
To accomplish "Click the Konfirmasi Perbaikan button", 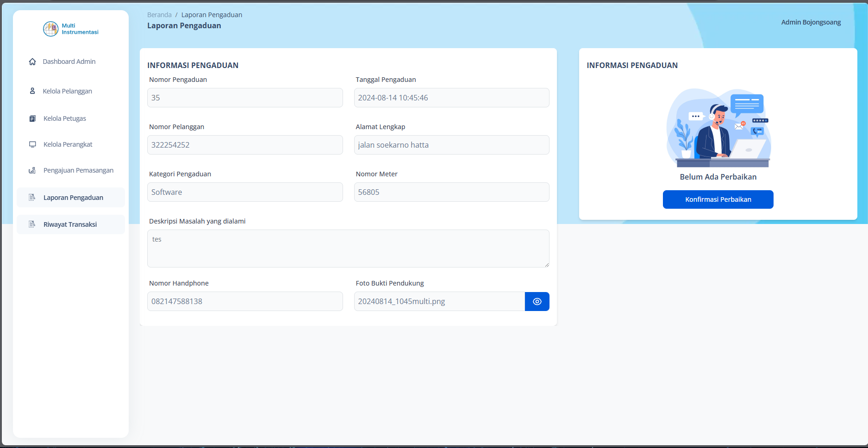I will click(718, 199).
